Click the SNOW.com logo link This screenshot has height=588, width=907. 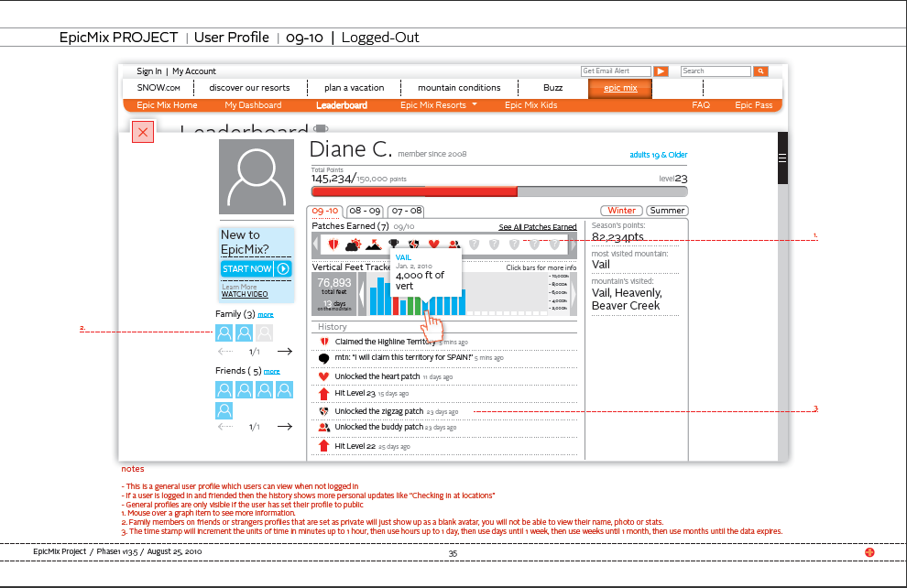coord(158,88)
